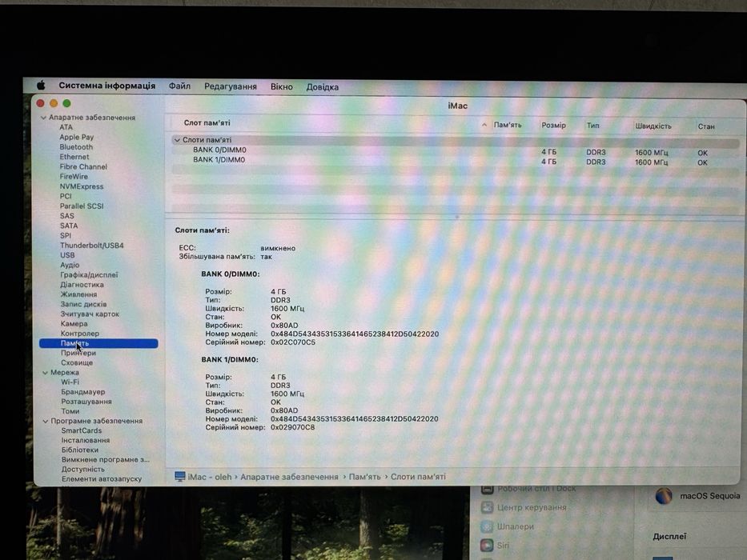The width and height of the screenshot is (747, 560).
Task: Select Контролер in the sidebar
Action: click(x=80, y=334)
